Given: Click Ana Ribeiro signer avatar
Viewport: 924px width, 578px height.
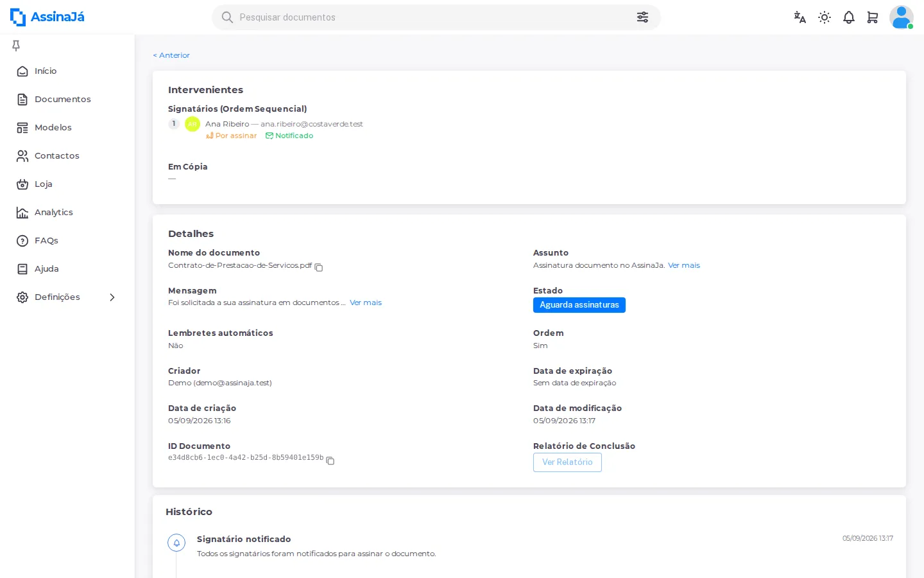Looking at the screenshot, I should point(193,124).
